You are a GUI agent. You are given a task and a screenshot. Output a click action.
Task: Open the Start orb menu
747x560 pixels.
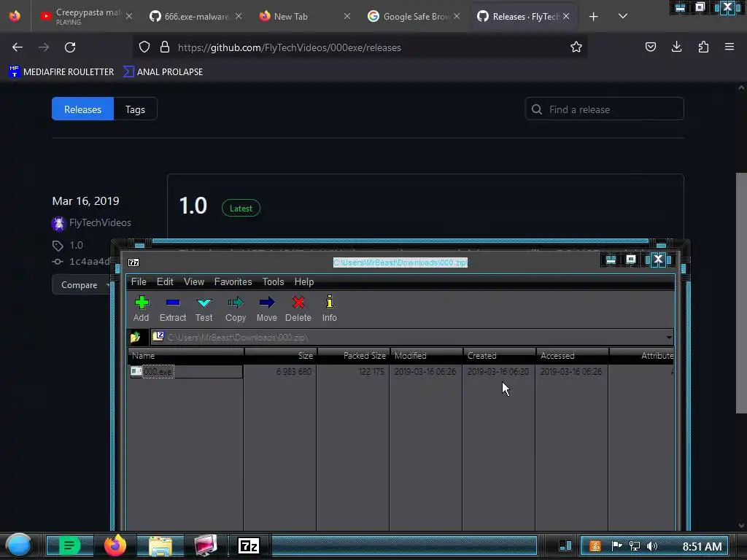18,545
